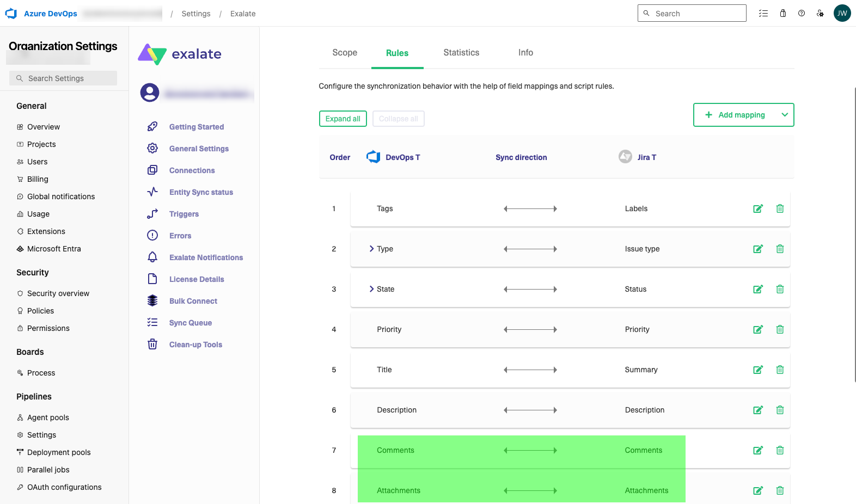The image size is (856, 504).
Task: Click the Errors exclamation icon
Action: tap(152, 235)
